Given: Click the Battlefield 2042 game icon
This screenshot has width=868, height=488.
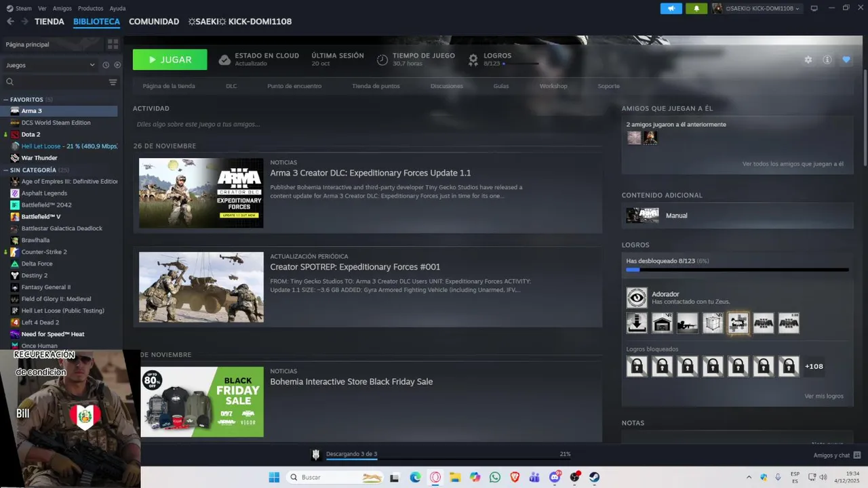Looking at the screenshot, I should point(15,205).
